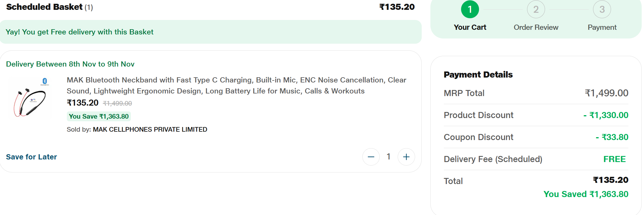Select step 3 circle icon
Screen dimensions: 644x215
tap(602, 10)
